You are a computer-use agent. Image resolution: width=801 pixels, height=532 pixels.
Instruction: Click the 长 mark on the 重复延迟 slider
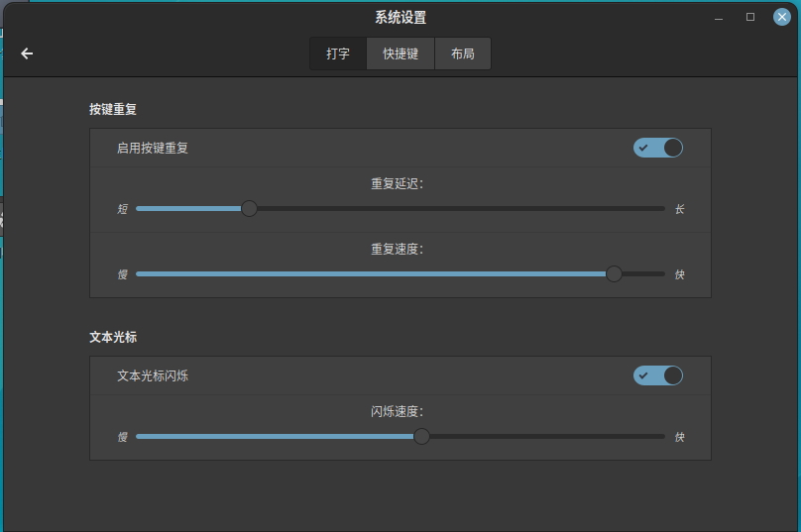[679, 209]
